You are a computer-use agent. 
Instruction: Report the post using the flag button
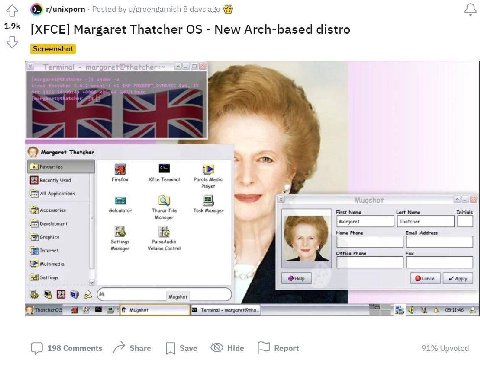coord(279,348)
